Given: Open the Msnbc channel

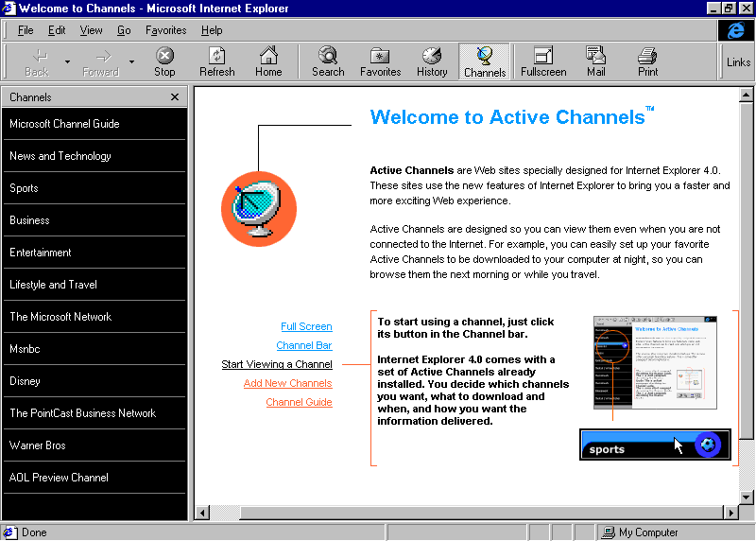Looking at the screenshot, I should (x=94, y=349).
